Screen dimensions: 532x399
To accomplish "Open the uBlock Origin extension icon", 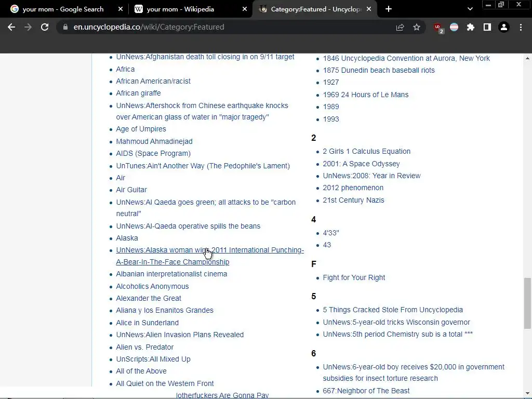I will (438, 28).
